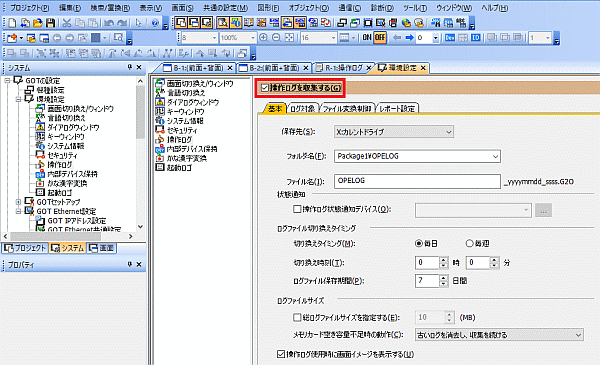The height and width of the screenshot is (365, 600).
Task: Click the OFF display toolbar button
Action: pyautogui.click(x=380, y=37)
